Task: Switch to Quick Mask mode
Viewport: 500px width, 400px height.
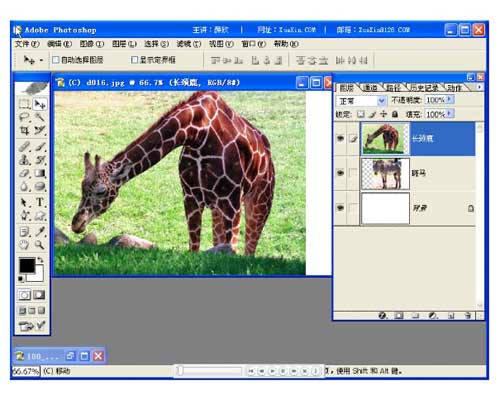Action: tap(39, 295)
